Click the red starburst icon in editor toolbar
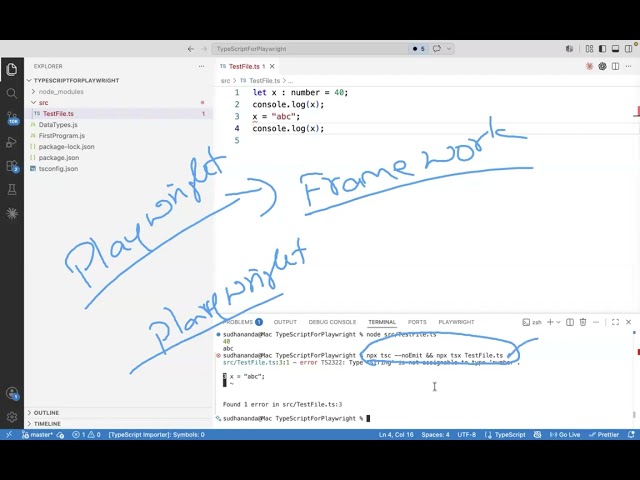This screenshot has width=640, height=480. tap(589, 66)
